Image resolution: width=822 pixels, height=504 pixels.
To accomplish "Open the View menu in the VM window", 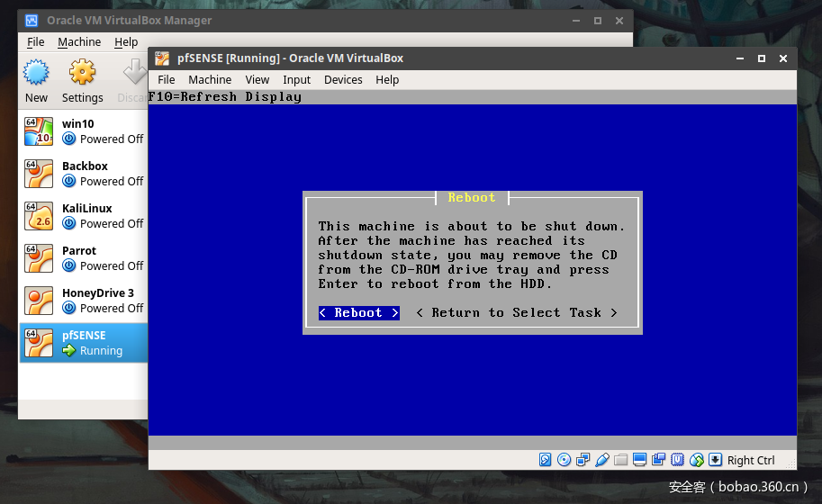I will (x=257, y=79).
